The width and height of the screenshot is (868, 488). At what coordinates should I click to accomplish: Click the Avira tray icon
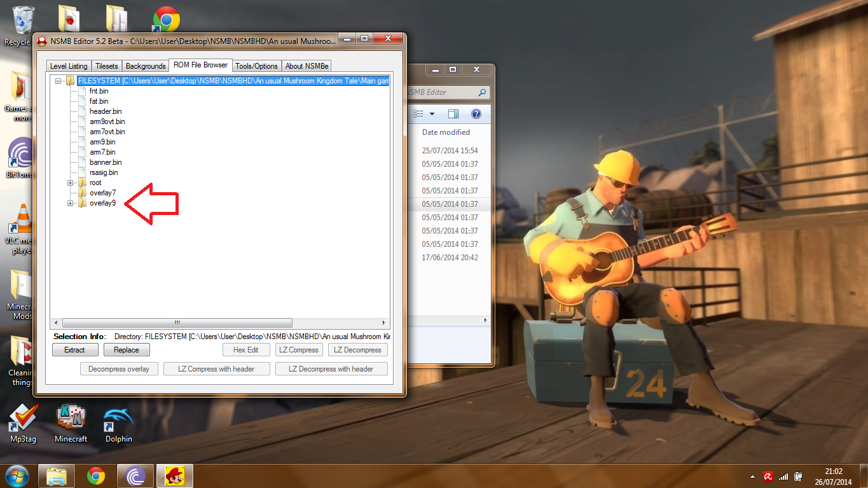(768, 476)
